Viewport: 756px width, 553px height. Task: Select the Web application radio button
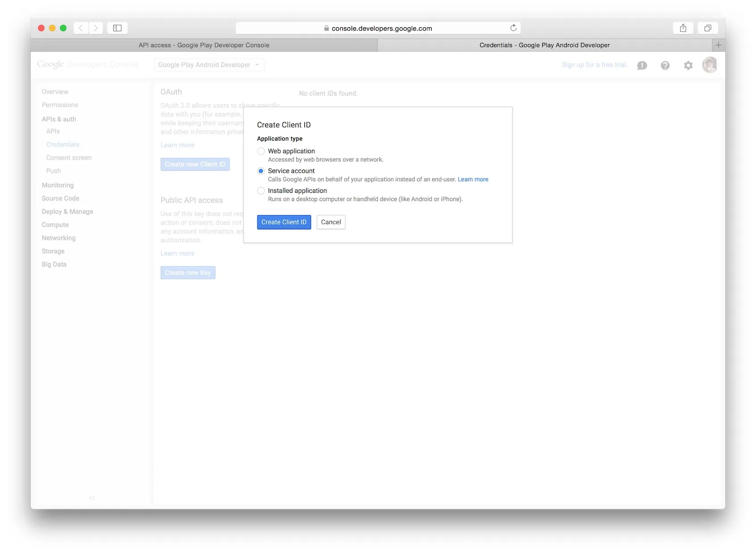point(261,151)
